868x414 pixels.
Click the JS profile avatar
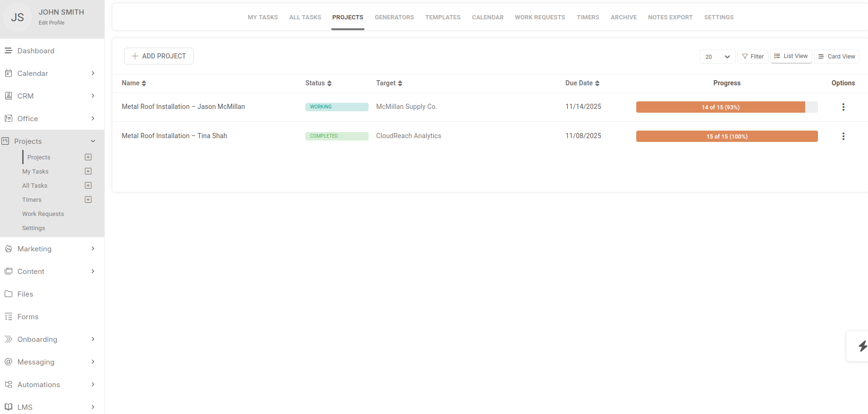pos(17,17)
